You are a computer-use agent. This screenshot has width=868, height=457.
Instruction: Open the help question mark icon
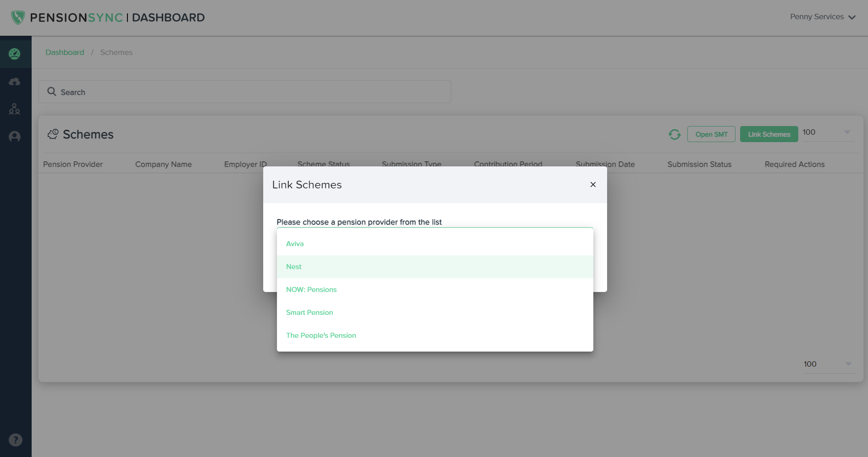coord(16,440)
